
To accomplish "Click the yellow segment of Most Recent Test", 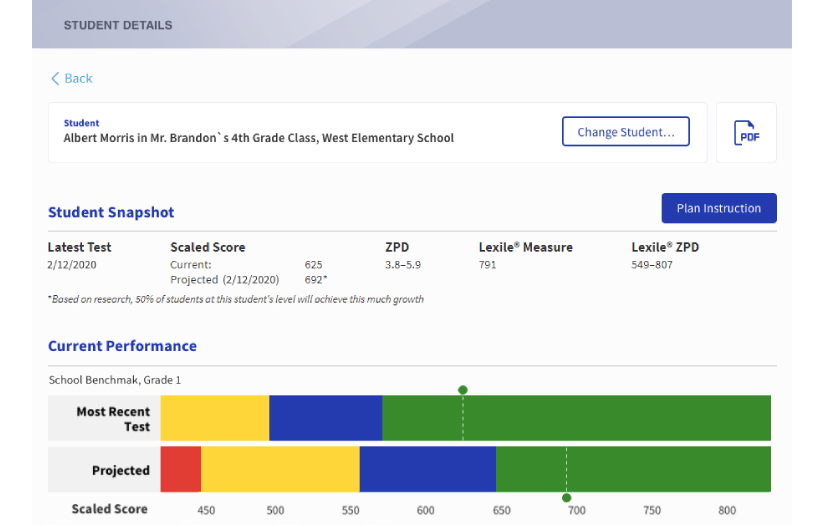I will click(215, 418).
